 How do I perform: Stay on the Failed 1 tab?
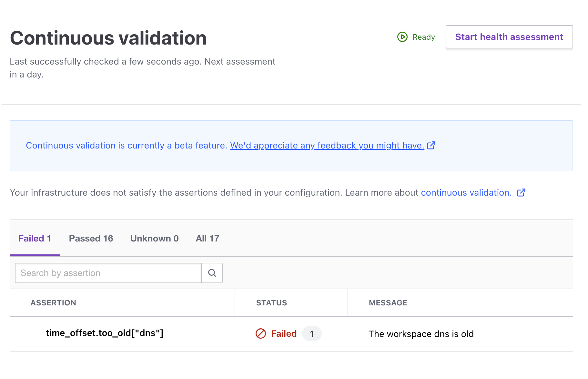coord(35,238)
